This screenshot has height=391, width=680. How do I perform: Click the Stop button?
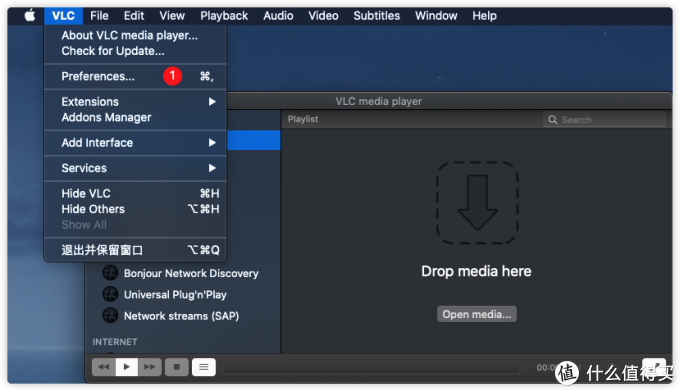coord(177,367)
